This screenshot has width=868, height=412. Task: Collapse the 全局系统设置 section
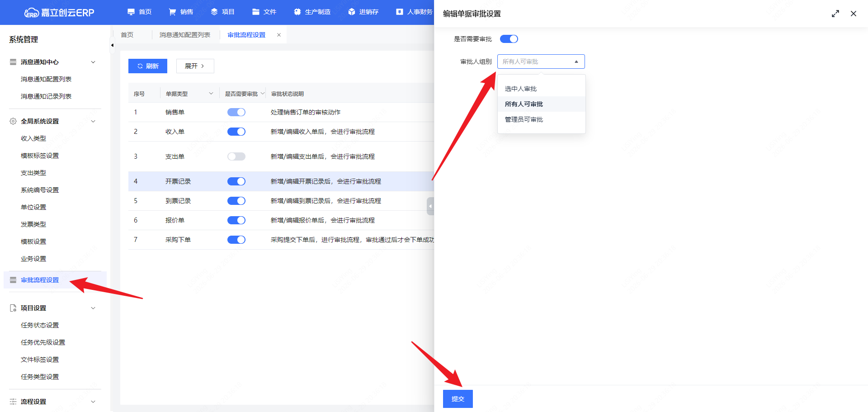(x=93, y=121)
